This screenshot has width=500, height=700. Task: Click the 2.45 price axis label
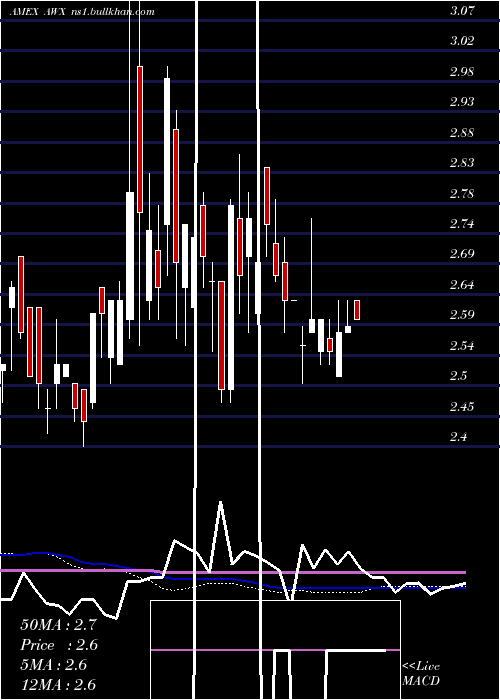coord(462,407)
